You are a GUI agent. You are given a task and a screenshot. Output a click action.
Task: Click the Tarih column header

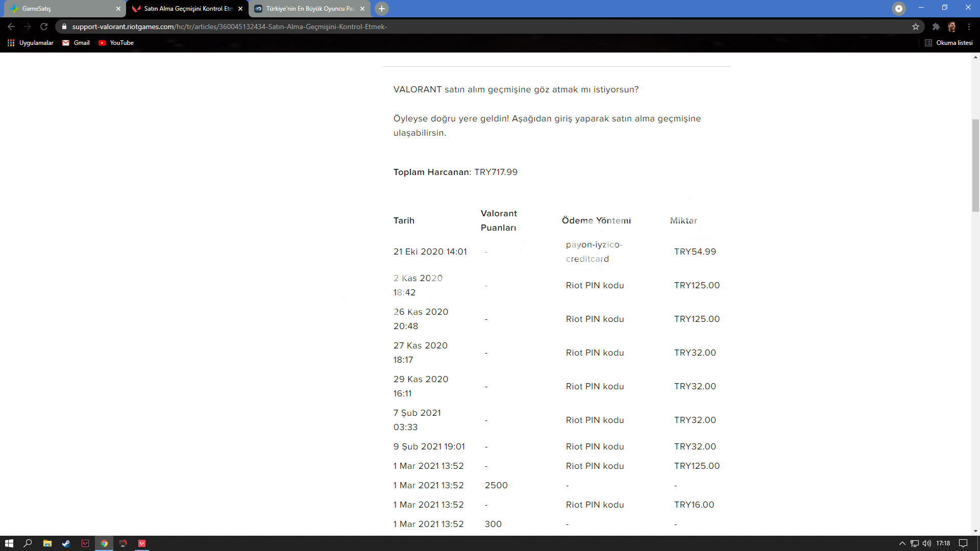[x=404, y=220]
